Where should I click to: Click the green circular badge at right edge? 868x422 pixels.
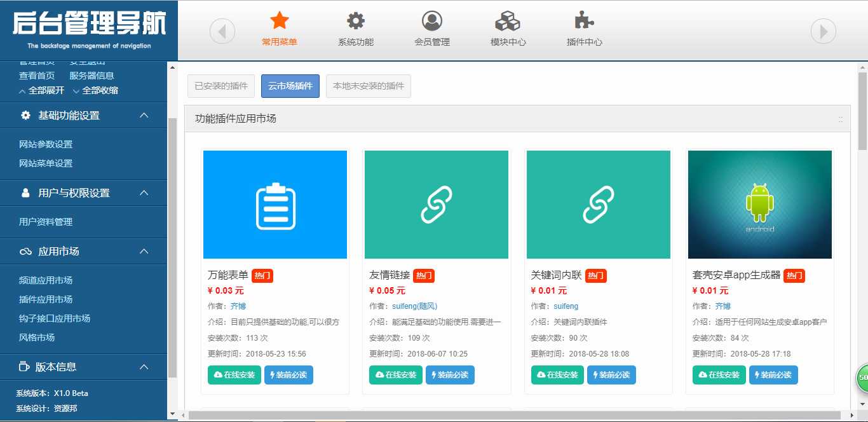[x=862, y=378]
